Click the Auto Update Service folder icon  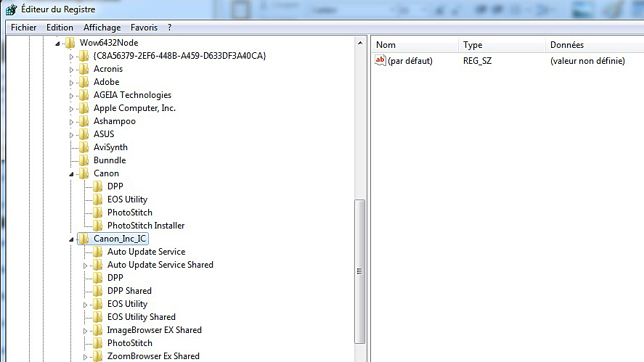98,252
